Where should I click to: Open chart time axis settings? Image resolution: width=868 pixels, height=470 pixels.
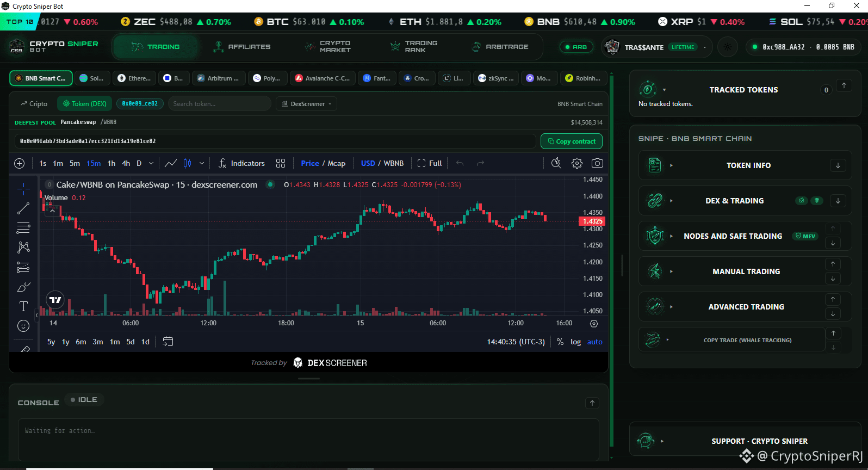[x=594, y=324]
